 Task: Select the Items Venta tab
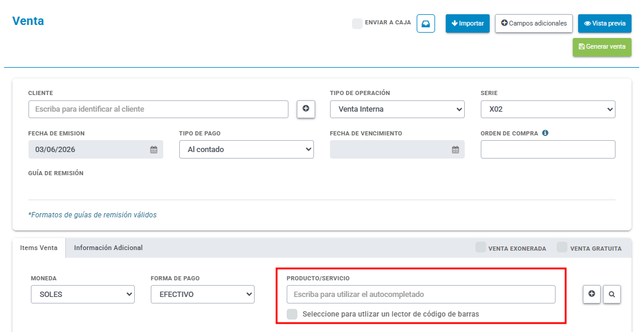coord(39,248)
